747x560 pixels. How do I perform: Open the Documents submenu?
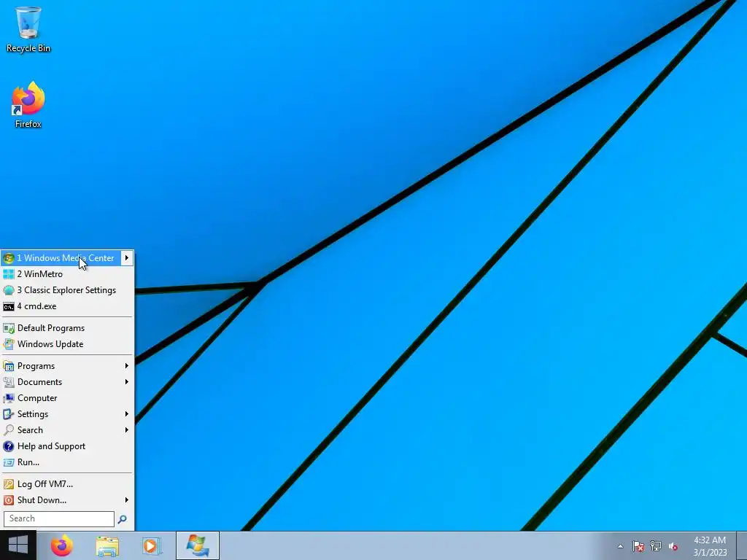tap(67, 382)
